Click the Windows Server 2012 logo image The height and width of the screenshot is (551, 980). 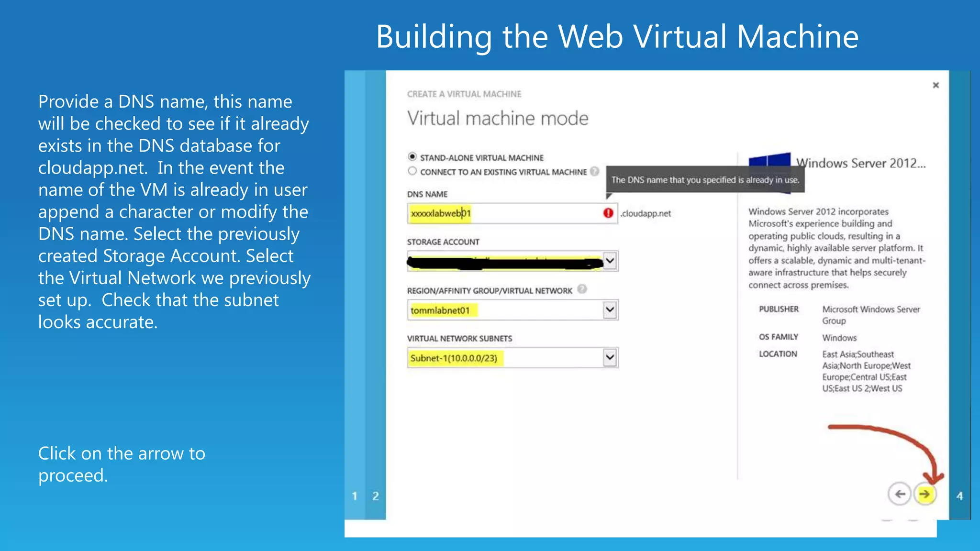pos(769,172)
